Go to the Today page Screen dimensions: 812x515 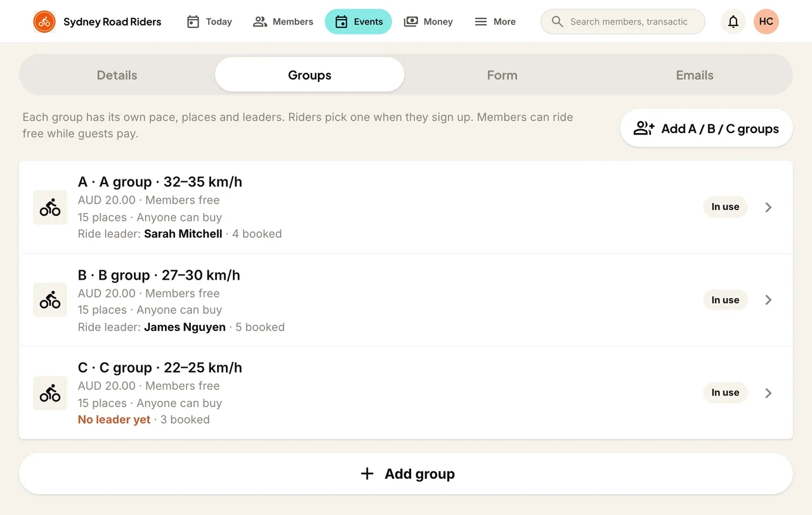(209, 22)
